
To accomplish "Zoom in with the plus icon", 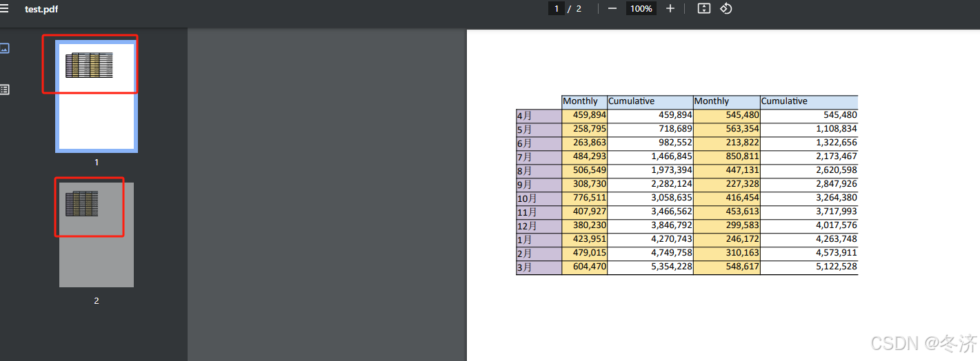I will (x=670, y=8).
